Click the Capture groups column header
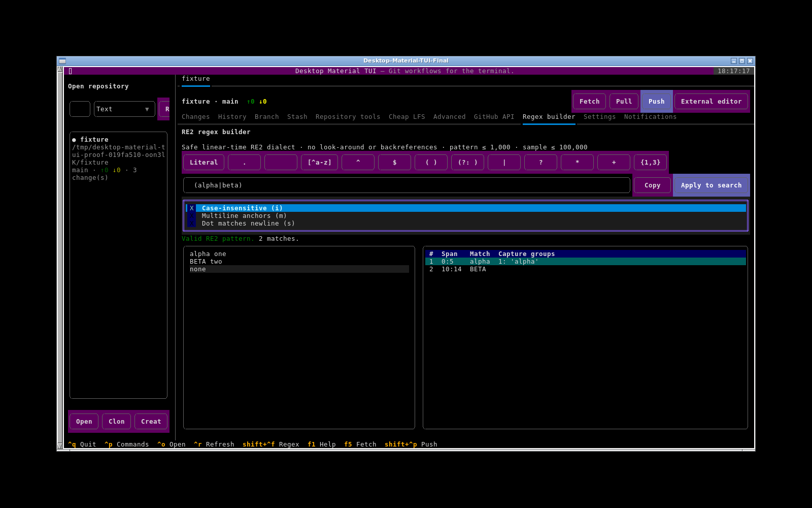Image resolution: width=812 pixels, height=508 pixels. (526, 254)
